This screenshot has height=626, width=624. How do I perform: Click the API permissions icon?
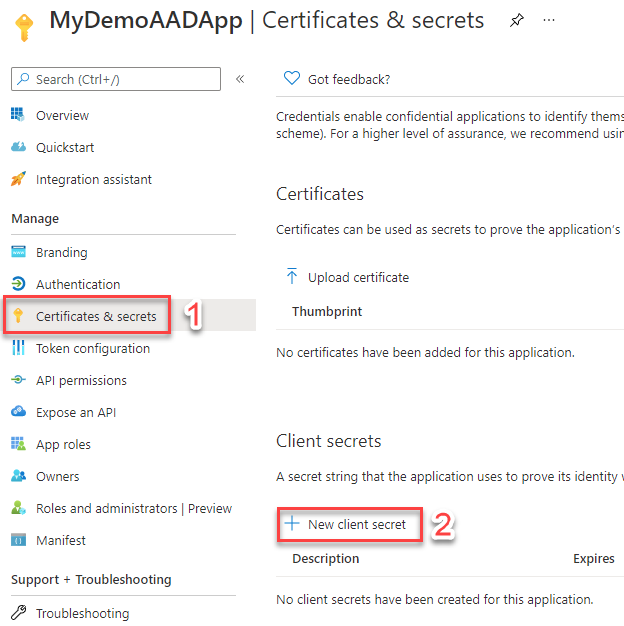pyautogui.click(x=18, y=379)
